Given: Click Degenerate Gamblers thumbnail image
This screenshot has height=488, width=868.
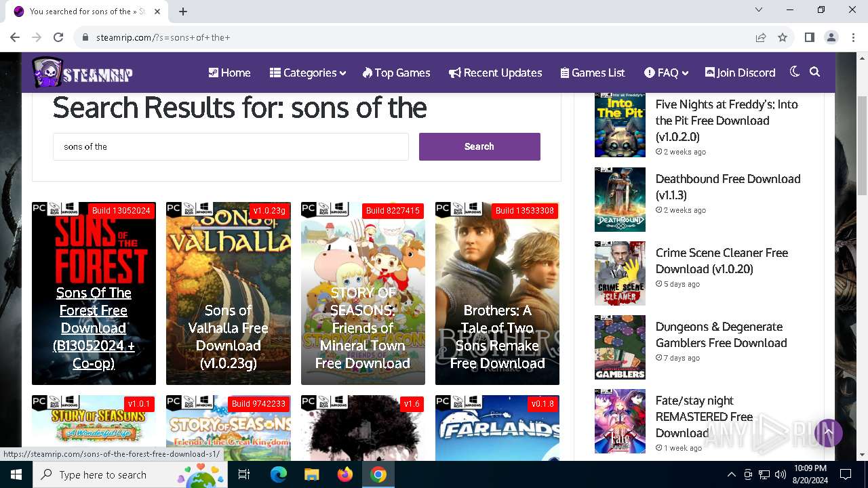Looking at the screenshot, I should coord(620,347).
